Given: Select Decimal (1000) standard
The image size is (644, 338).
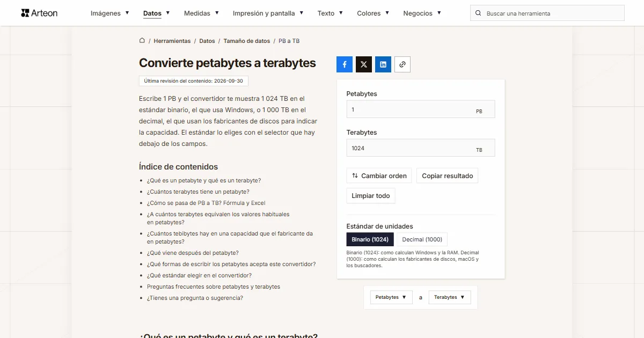Looking at the screenshot, I should click(422, 239).
